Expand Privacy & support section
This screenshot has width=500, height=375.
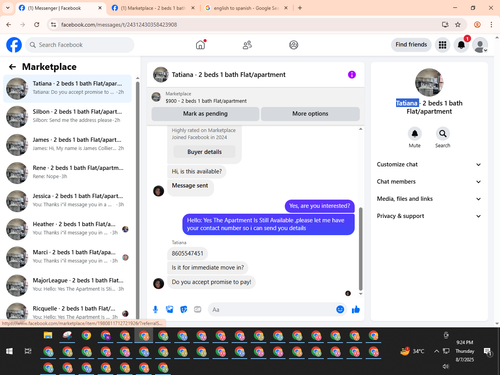click(429, 216)
